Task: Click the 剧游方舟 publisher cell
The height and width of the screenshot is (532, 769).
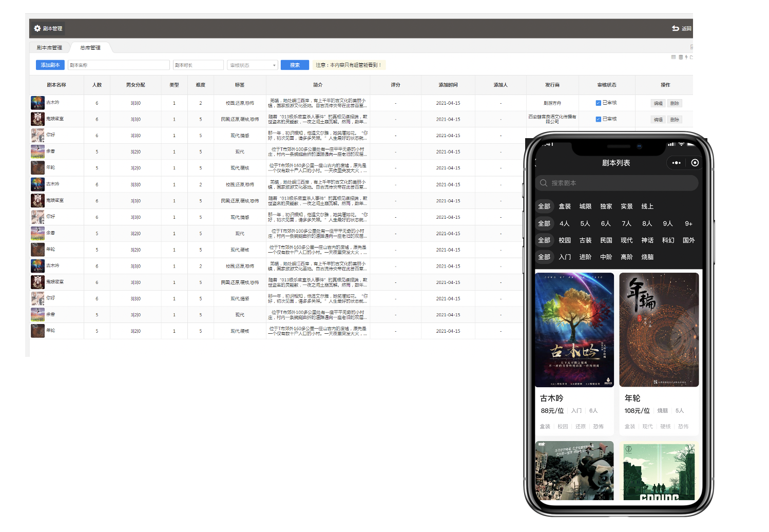Action: [552, 103]
